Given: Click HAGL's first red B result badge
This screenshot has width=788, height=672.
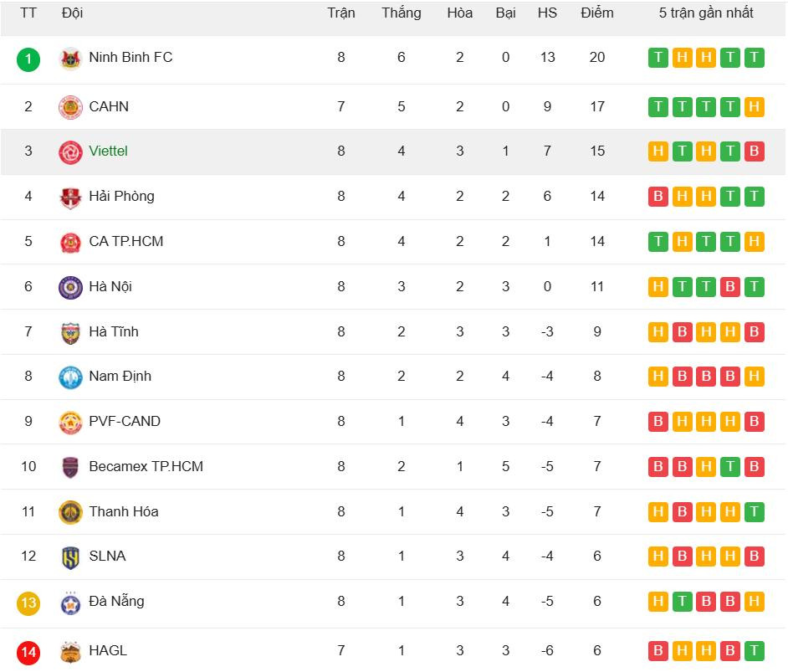Looking at the screenshot, I should (658, 650).
